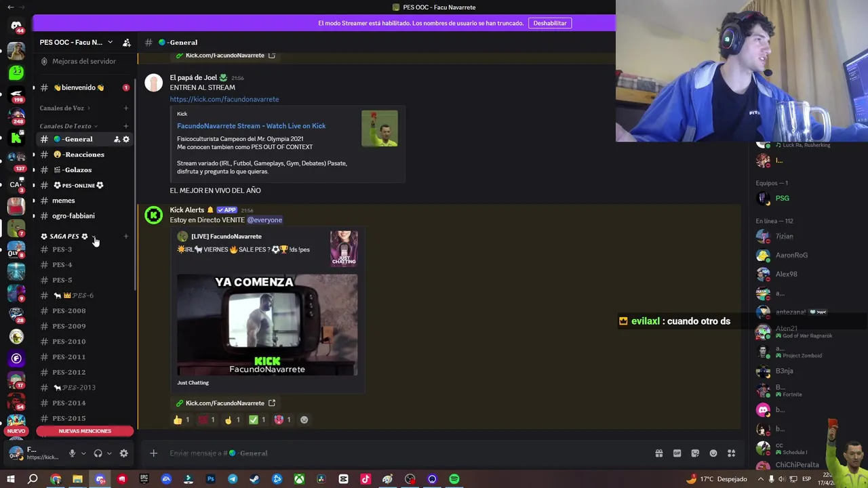Click the @everyone mention
This screenshot has width=868, height=488.
click(264, 220)
